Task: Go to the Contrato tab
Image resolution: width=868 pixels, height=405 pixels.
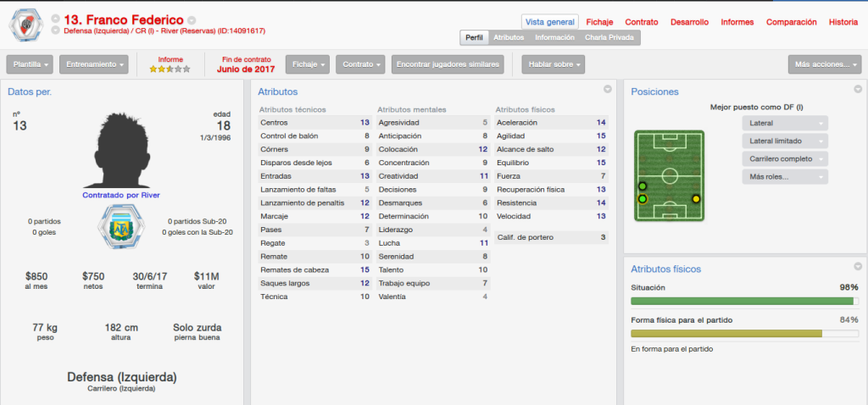Action: [642, 22]
